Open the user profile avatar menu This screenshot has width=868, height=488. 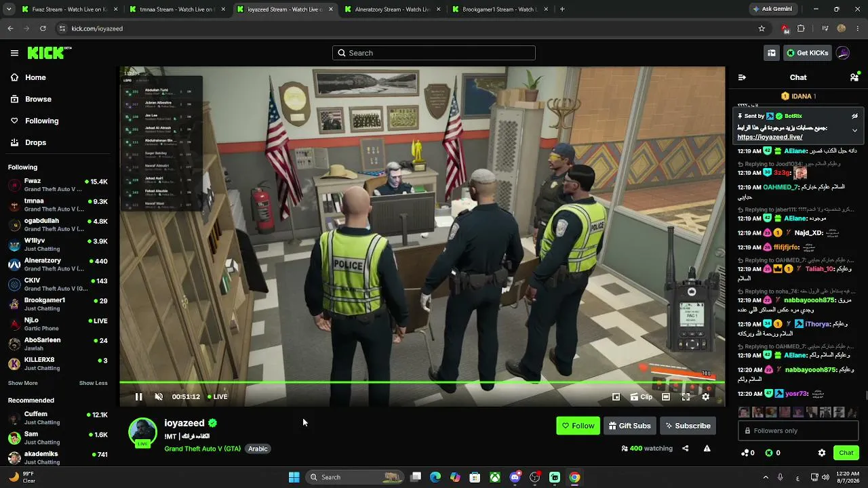click(843, 53)
